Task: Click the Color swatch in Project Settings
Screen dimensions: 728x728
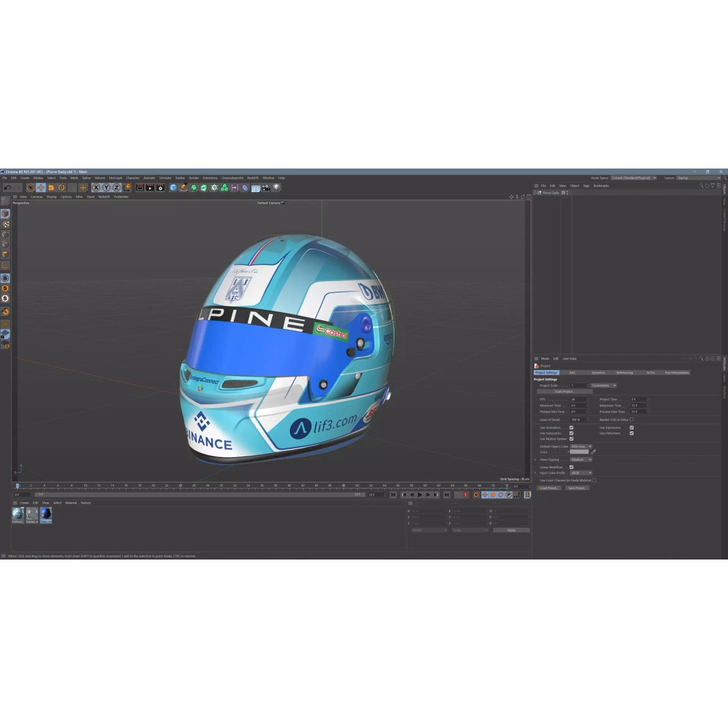Action: click(579, 452)
